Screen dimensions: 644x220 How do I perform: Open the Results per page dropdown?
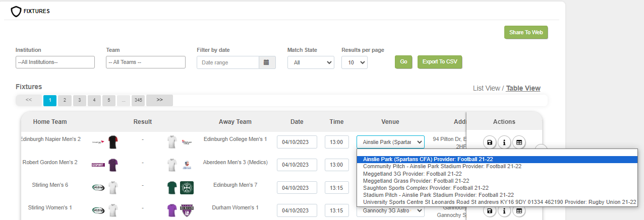pos(355,62)
